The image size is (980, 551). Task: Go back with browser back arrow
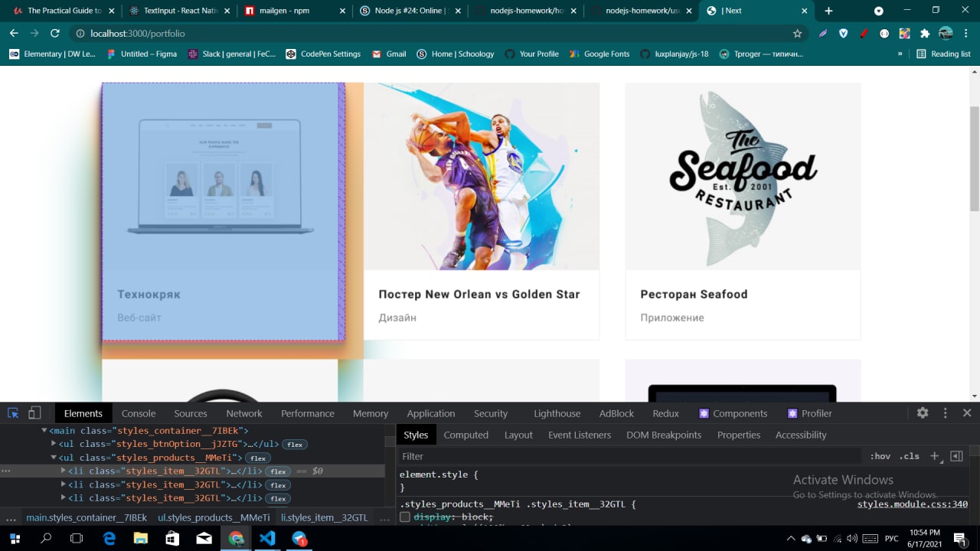click(14, 34)
